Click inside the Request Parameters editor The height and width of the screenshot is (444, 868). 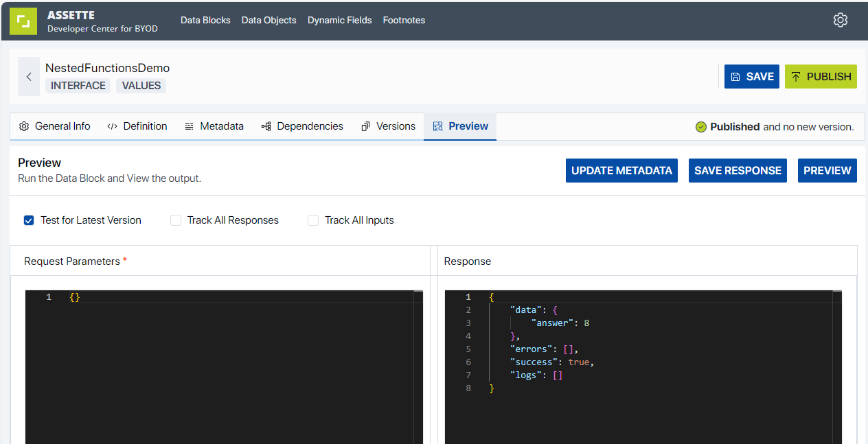(206, 343)
